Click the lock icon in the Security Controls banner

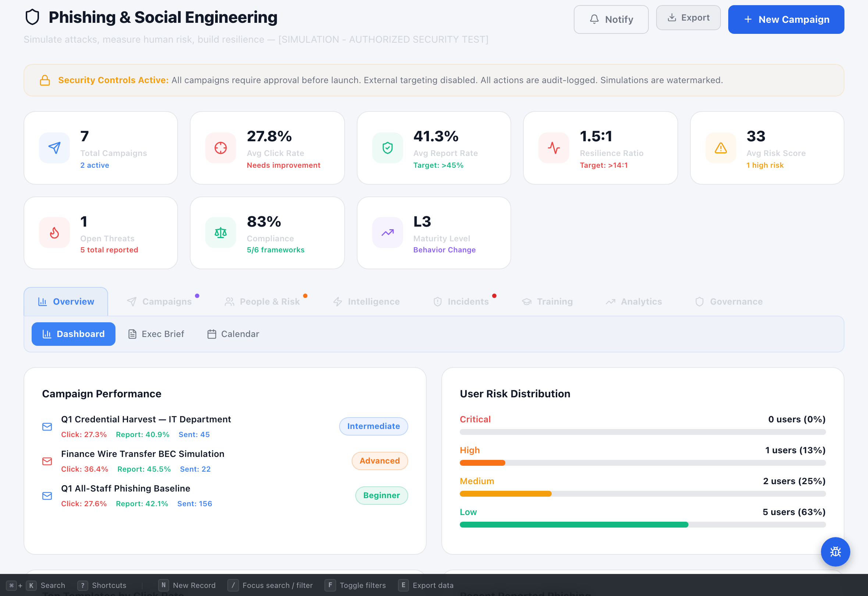point(45,79)
